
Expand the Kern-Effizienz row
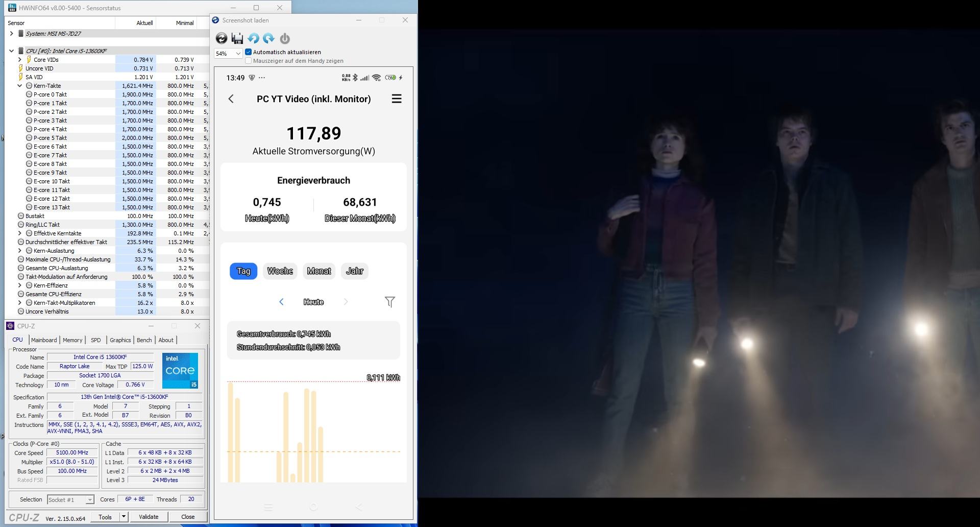(20, 285)
